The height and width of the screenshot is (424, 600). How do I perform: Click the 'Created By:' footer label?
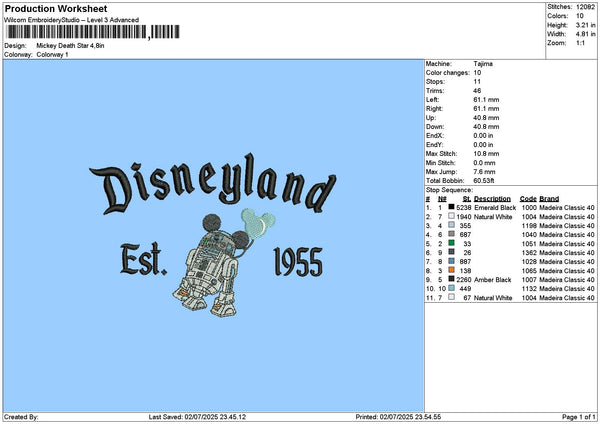[x=21, y=417]
